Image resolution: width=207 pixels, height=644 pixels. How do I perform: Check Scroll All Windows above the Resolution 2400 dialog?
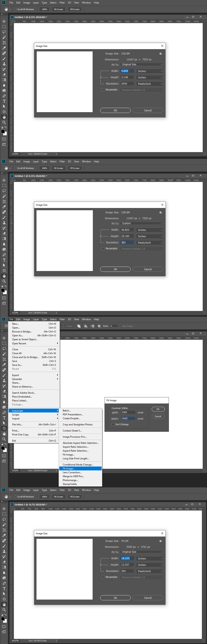[15, 9]
